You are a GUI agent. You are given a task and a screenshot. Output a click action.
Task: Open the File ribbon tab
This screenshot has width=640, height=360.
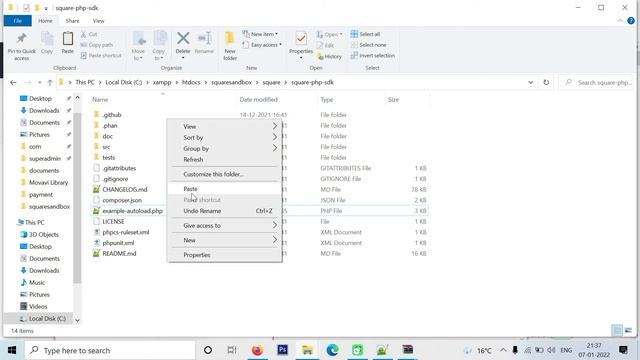tap(18, 21)
